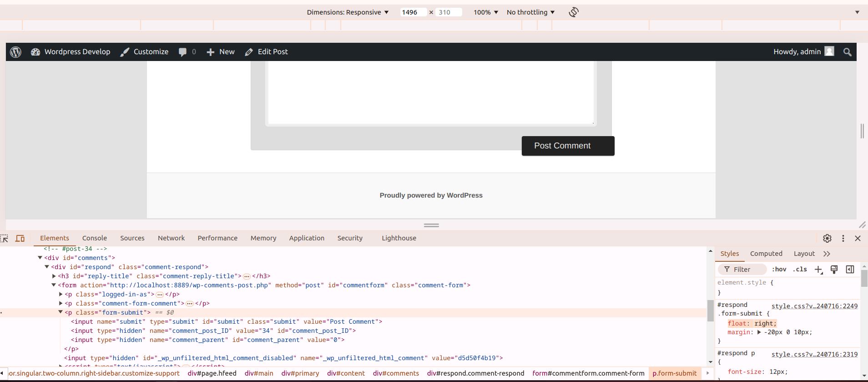Screen dimensions: 868x382
Task: Open the Dimensions: Responsive dropdown
Action: [x=348, y=12]
